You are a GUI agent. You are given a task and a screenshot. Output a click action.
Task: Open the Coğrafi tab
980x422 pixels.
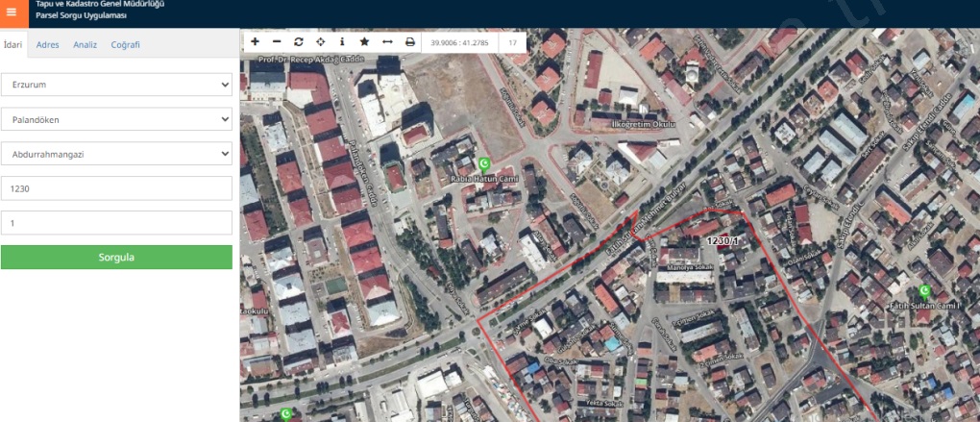[126, 45]
